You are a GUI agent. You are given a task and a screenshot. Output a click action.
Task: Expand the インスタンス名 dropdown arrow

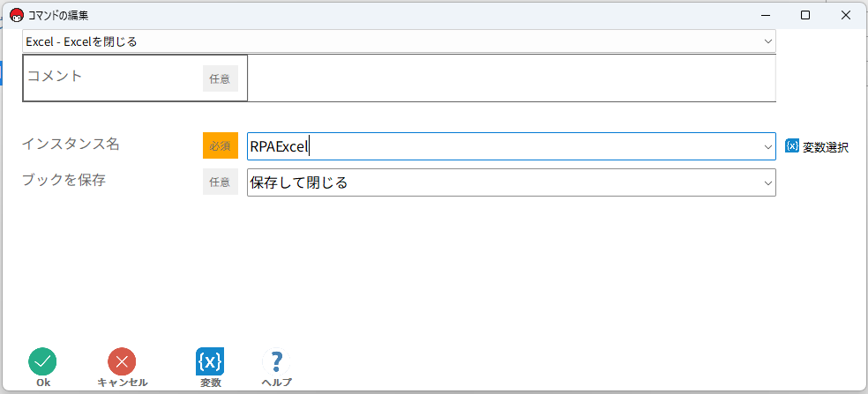coord(767,146)
